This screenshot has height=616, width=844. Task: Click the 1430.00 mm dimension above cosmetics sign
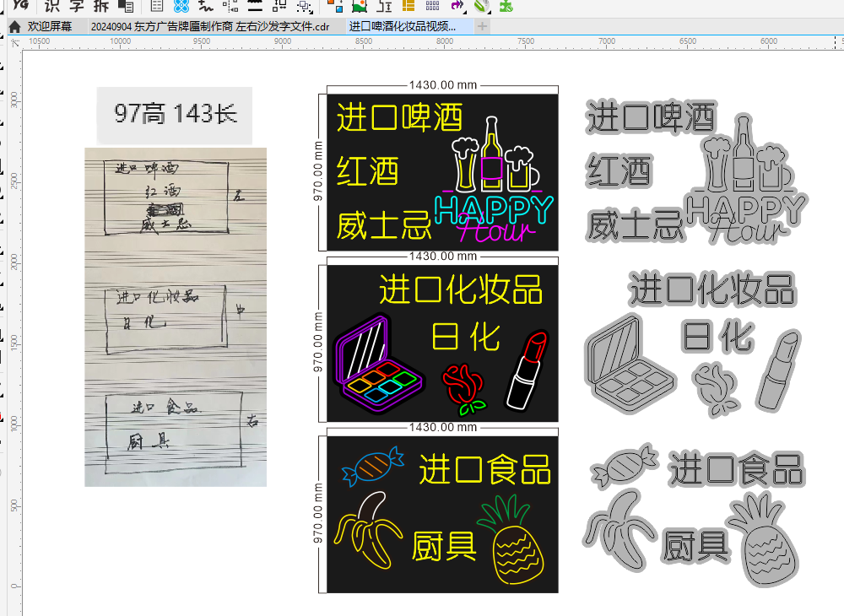click(442, 256)
